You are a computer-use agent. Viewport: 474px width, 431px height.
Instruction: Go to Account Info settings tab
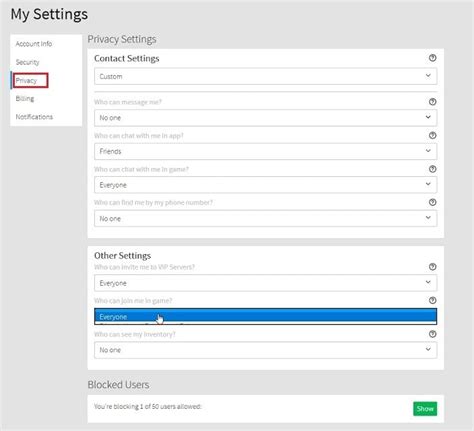(x=34, y=44)
